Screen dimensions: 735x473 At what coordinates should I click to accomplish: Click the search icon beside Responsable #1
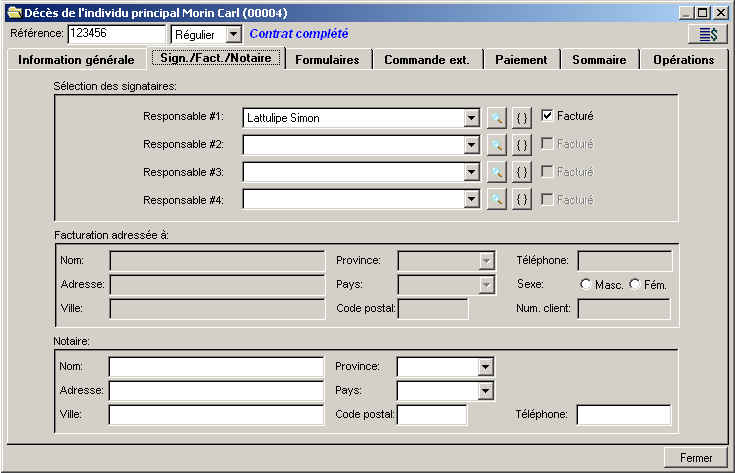[496, 117]
